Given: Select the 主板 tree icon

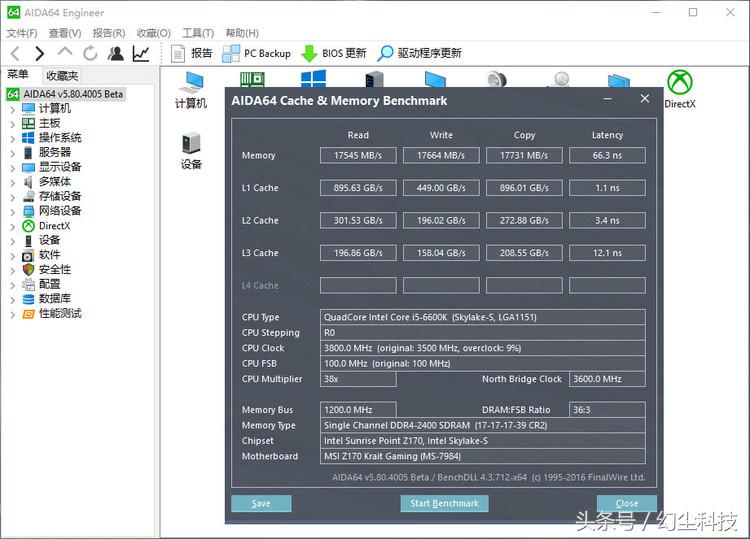Looking at the screenshot, I should pyautogui.click(x=28, y=123).
